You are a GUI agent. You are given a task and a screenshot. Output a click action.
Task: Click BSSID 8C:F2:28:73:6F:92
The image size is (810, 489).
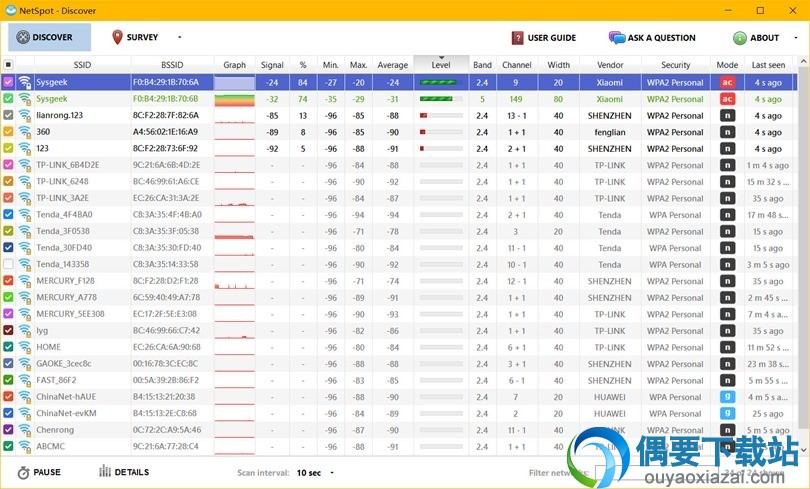point(165,148)
